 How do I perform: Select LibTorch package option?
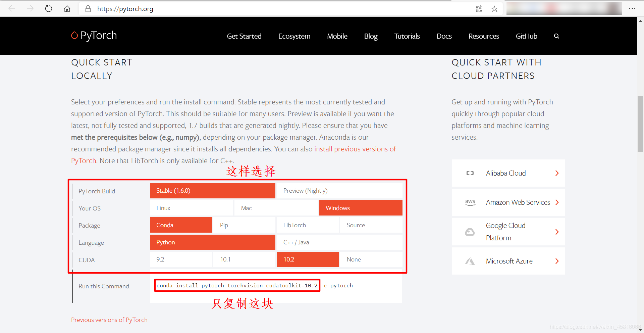click(x=308, y=225)
